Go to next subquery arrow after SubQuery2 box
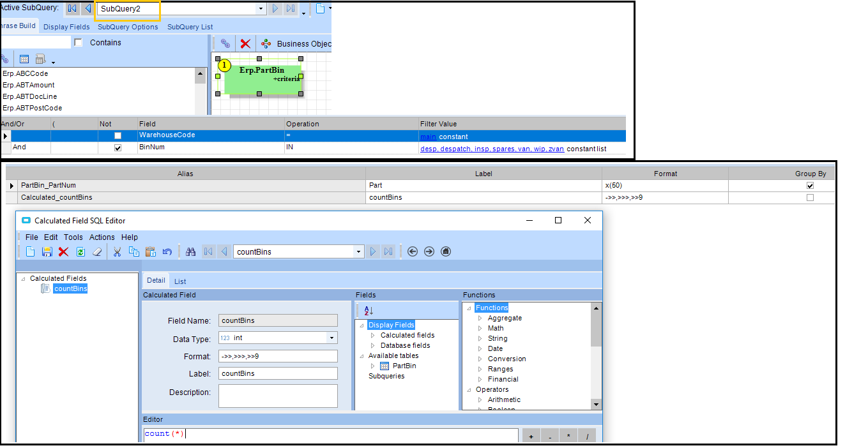This screenshot has width=868, height=448. click(276, 9)
